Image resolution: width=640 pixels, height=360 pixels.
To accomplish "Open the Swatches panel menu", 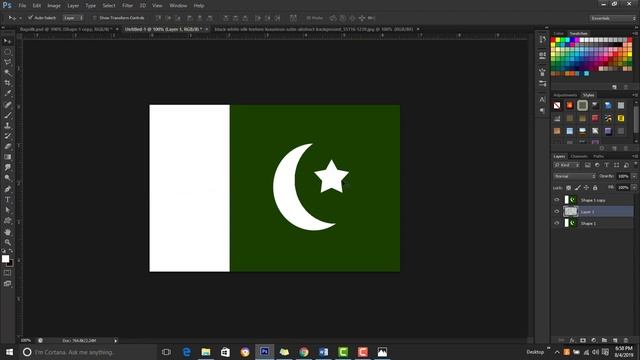I will pyautogui.click(x=635, y=33).
